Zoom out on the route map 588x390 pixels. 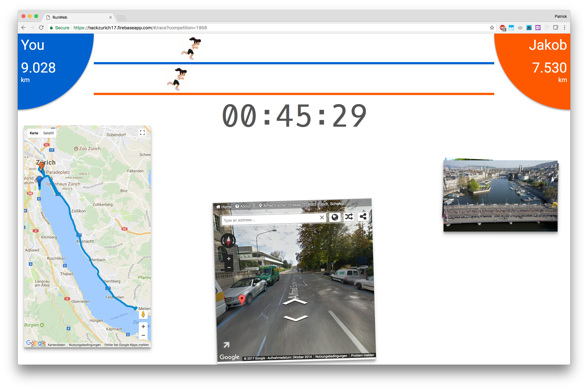pos(143,335)
